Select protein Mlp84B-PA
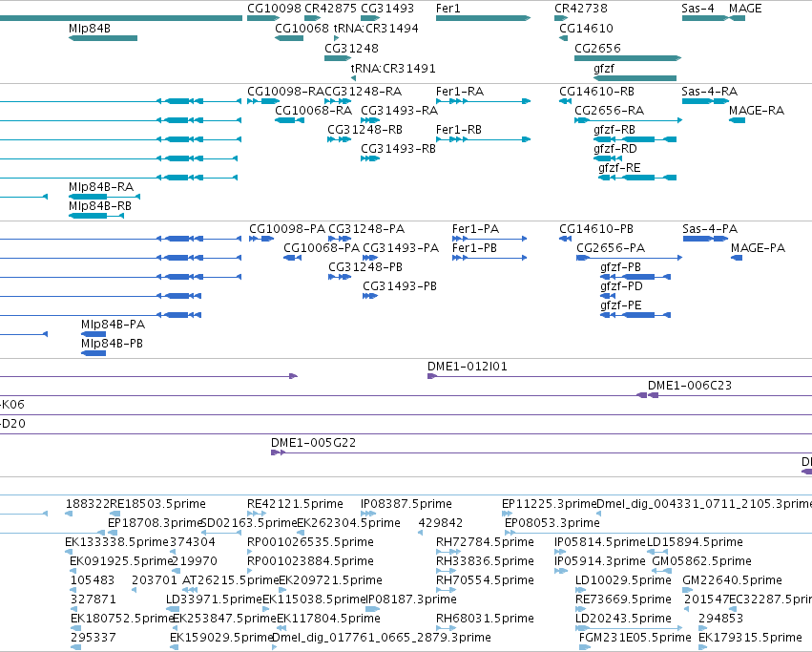 click(113, 325)
